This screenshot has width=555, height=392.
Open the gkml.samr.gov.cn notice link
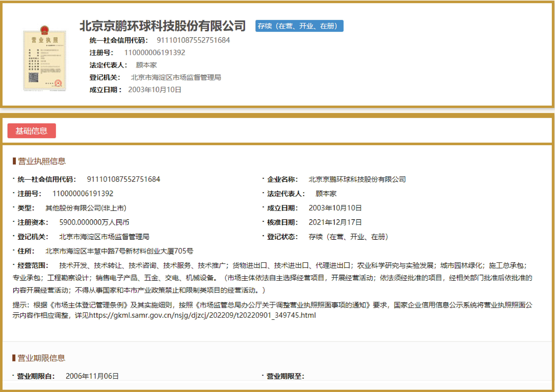[x=202, y=315]
